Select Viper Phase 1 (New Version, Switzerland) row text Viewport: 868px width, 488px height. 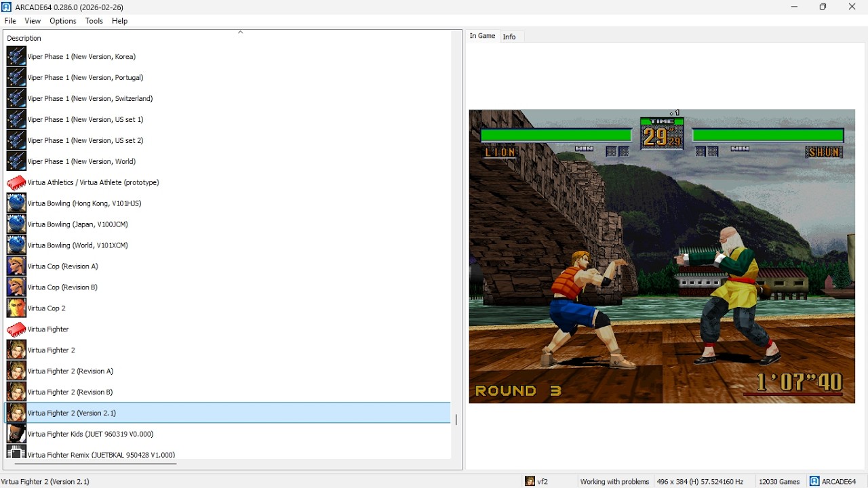point(91,99)
